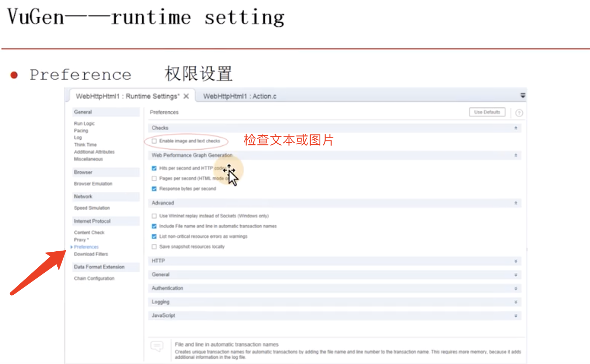Open Log settings

pos(78,138)
